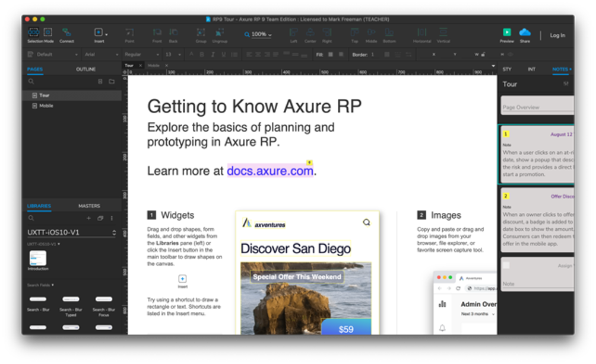Switch to the Outline tab
This screenshot has height=364, width=596.
coord(85,69)
